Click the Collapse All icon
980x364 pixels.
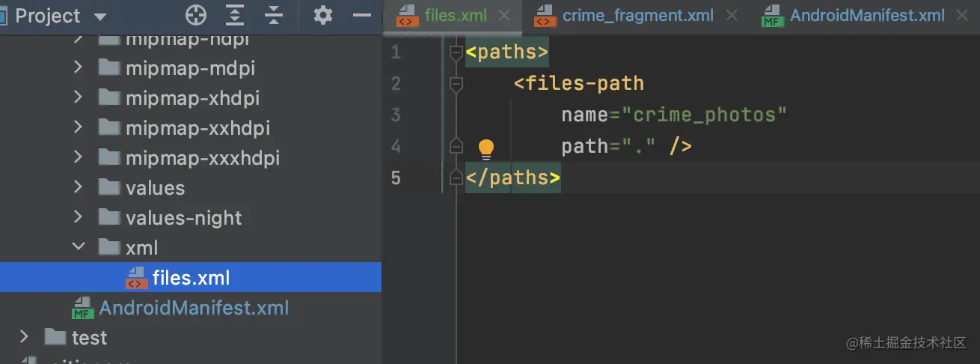[x=275, y=15]
